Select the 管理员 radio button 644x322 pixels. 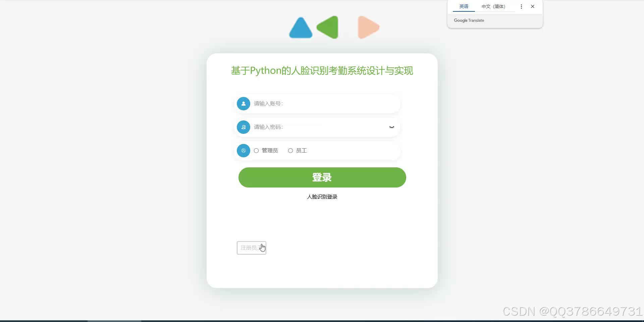(257, 151)
